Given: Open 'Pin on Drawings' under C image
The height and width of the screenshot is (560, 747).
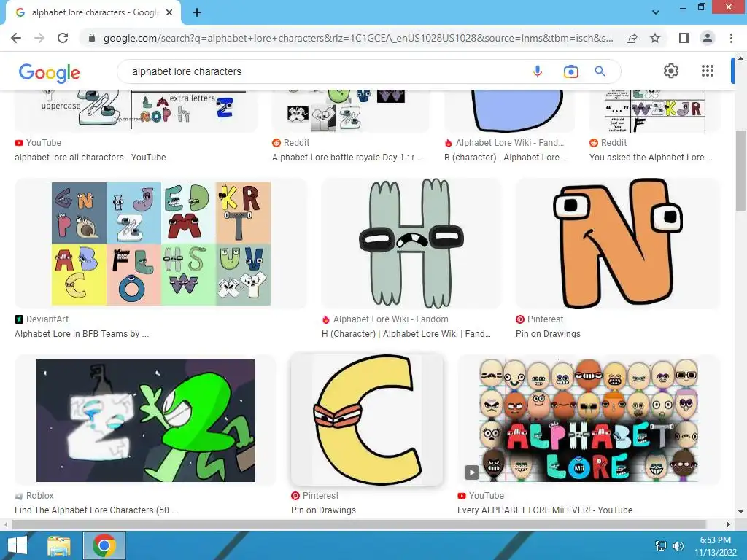Looking at the screenshot, I should click(x=323, y=510).
